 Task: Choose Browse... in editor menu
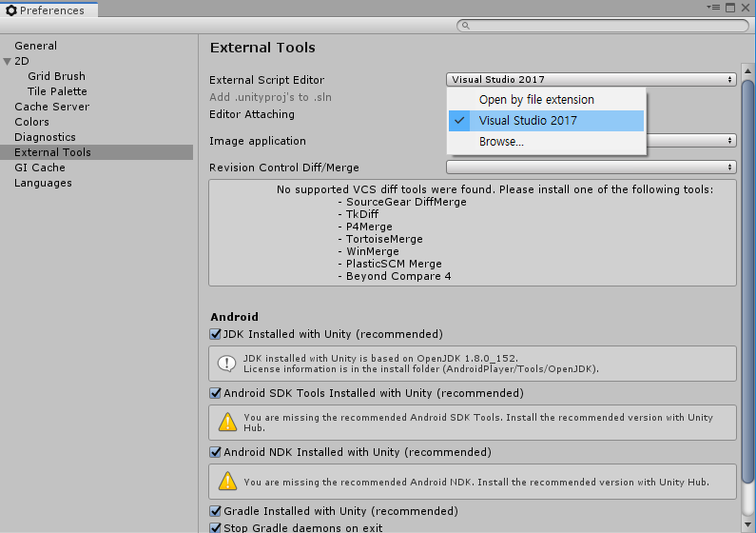[x=546, y=142]
